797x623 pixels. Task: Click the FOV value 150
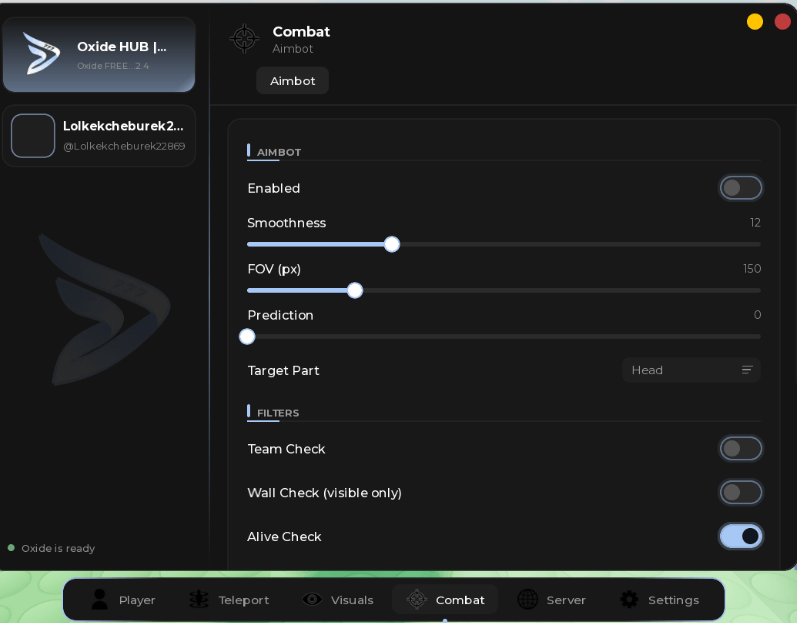752,269
